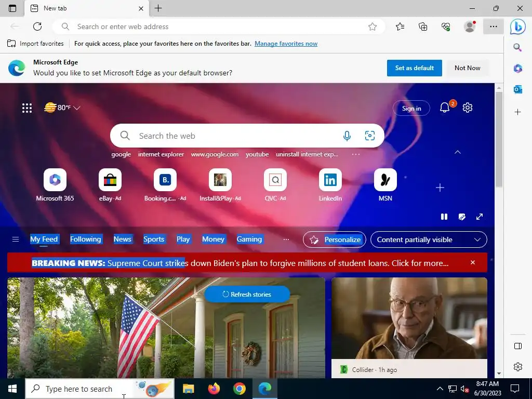Reload the page with the refresh icon
The image size is (532, 399).
[x=37, y=26]
